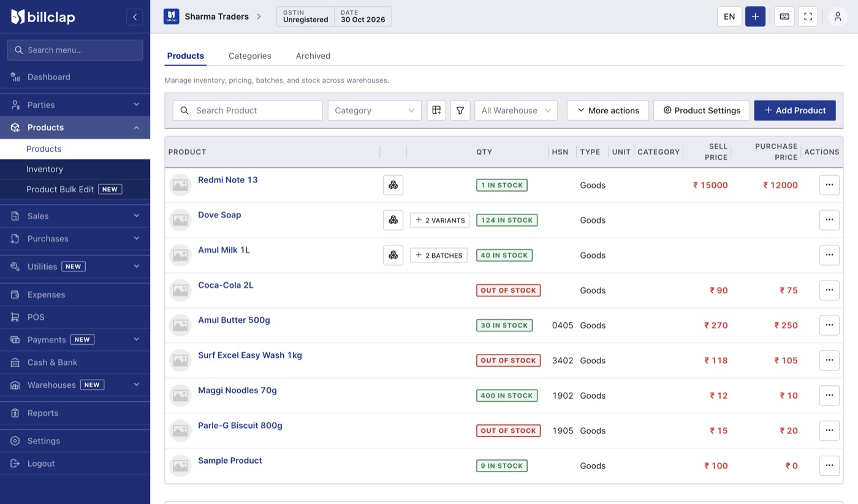Open the More actions dropdown
This screenshot has width=858, height=504.
608,110
